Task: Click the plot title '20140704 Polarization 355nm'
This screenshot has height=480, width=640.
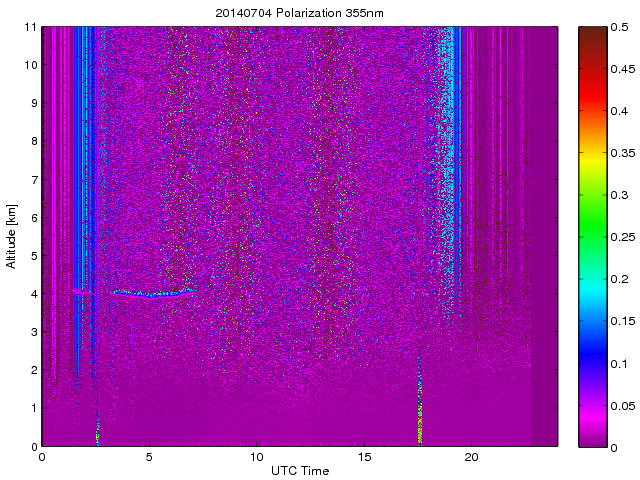Action: click(299, 13)
